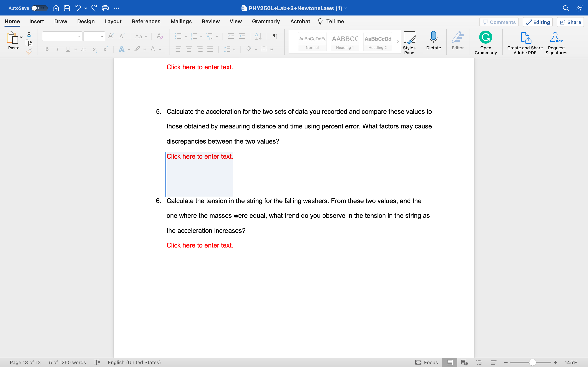
Task: Click the Dictate microphone icon
Action: (433, 37)
